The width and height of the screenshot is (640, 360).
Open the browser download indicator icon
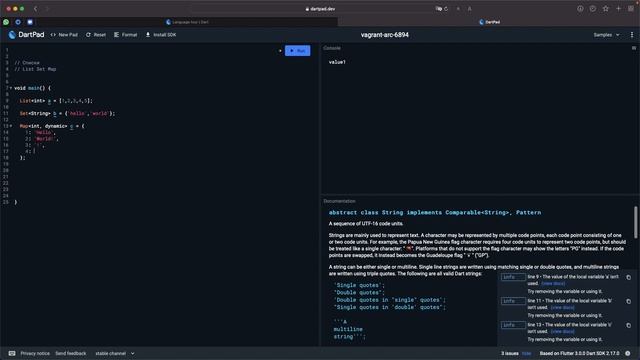tap(580, 9)
